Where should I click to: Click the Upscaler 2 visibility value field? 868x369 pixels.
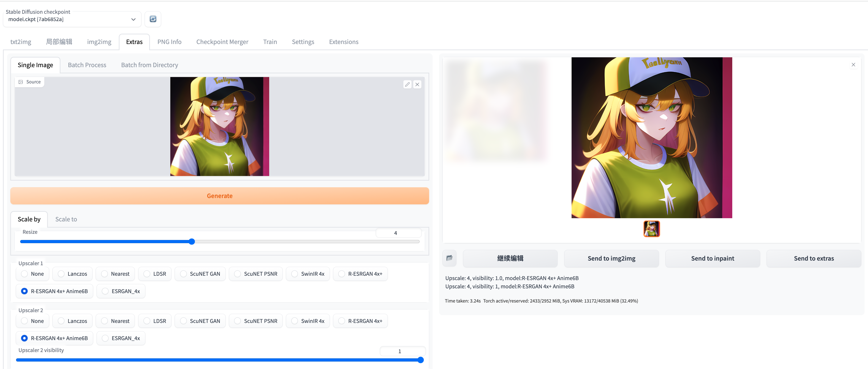(x=402, y=351)
